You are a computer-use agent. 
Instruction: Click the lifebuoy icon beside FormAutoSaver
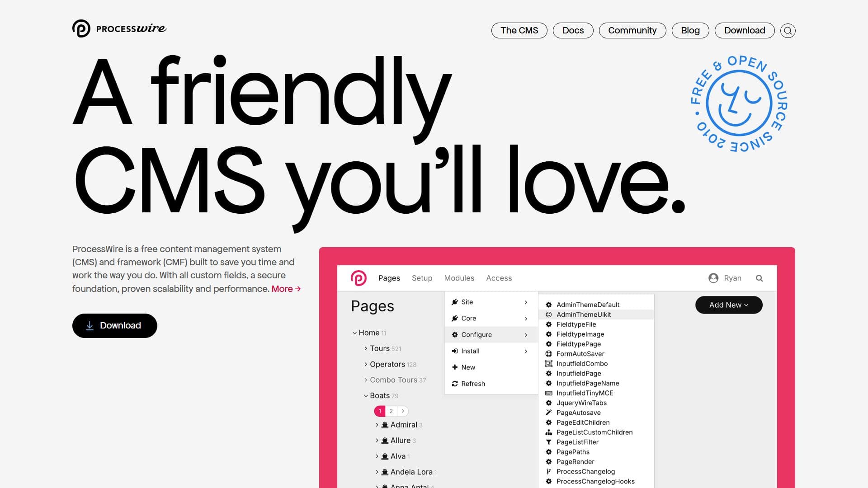coord(549,354)
